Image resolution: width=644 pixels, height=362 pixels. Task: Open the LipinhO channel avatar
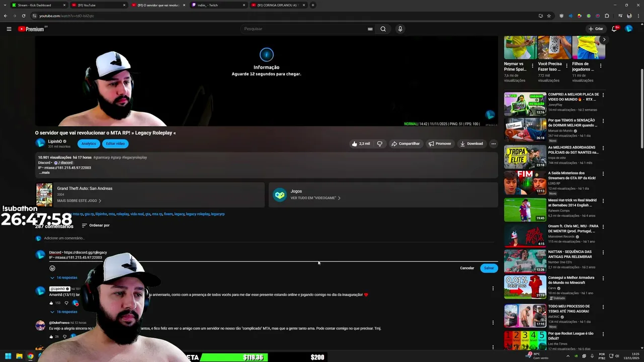[40, 143]
